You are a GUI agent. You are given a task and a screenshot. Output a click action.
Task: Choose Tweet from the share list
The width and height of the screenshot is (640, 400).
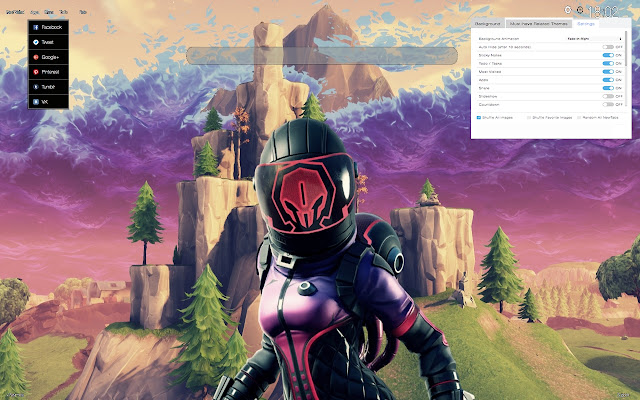point(47,42)
